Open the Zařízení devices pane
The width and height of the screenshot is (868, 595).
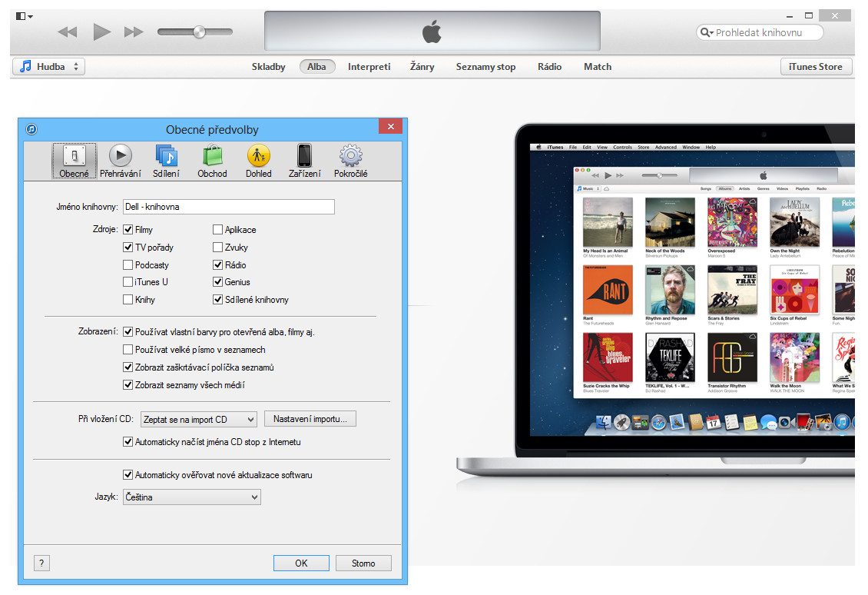point(304,161)
